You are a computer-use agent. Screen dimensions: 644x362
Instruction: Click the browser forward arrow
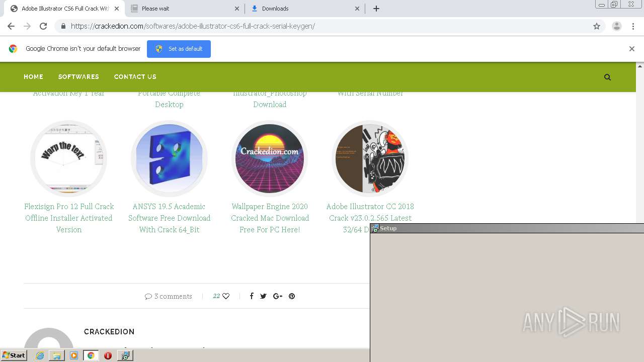pyautogui.click(x=27, y=26)
